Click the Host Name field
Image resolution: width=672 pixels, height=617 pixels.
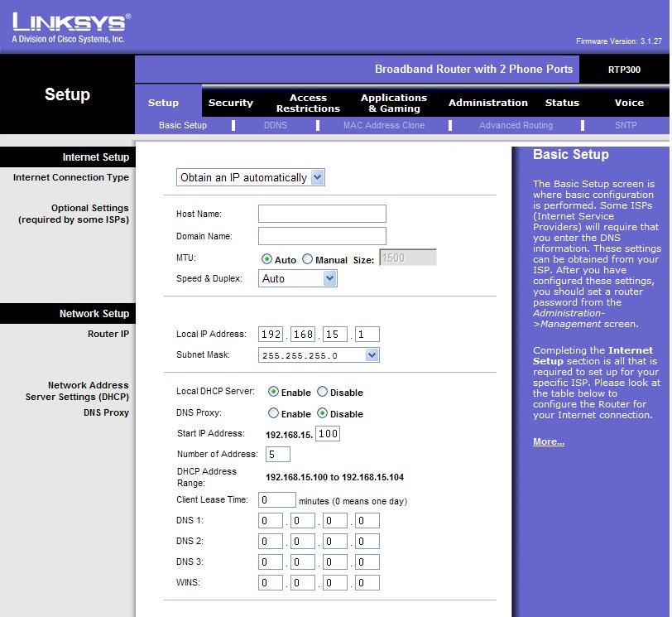(322, 214)
